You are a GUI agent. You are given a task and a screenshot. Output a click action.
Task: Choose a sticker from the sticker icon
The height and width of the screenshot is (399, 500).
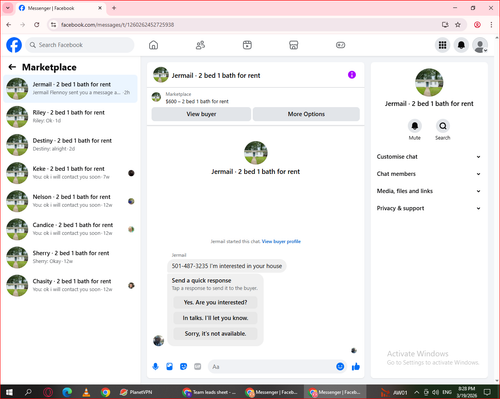(x=184, y=367)
